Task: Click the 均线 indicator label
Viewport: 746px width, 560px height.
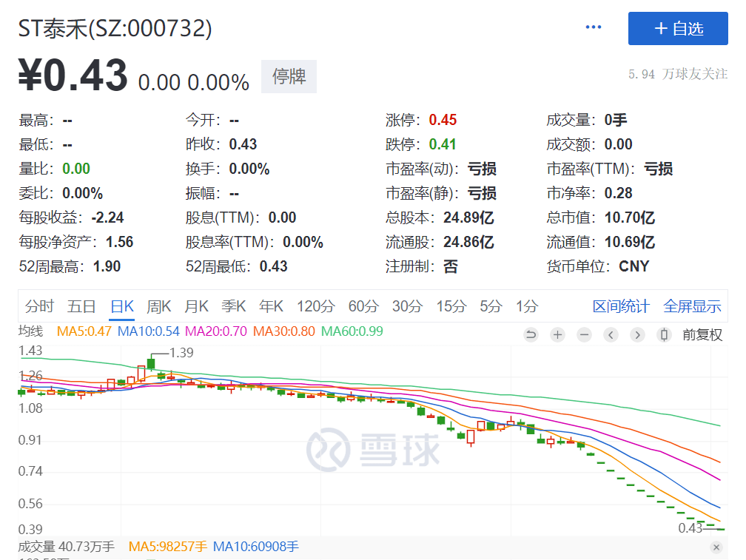Action: point(30,331)
